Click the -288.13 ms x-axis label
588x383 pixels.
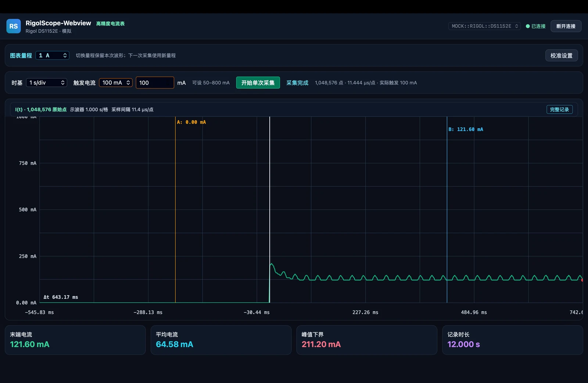pos(148,312)
